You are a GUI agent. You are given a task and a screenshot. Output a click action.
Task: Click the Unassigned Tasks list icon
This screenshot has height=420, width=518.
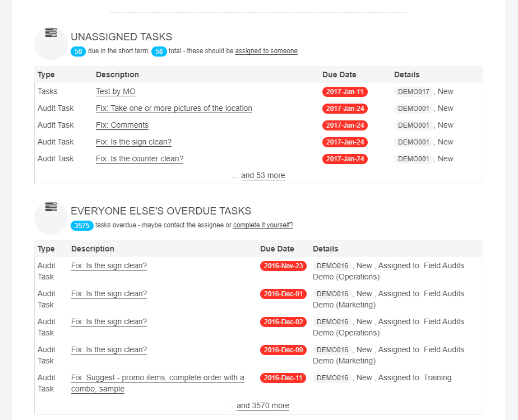[x=51, y=32]
